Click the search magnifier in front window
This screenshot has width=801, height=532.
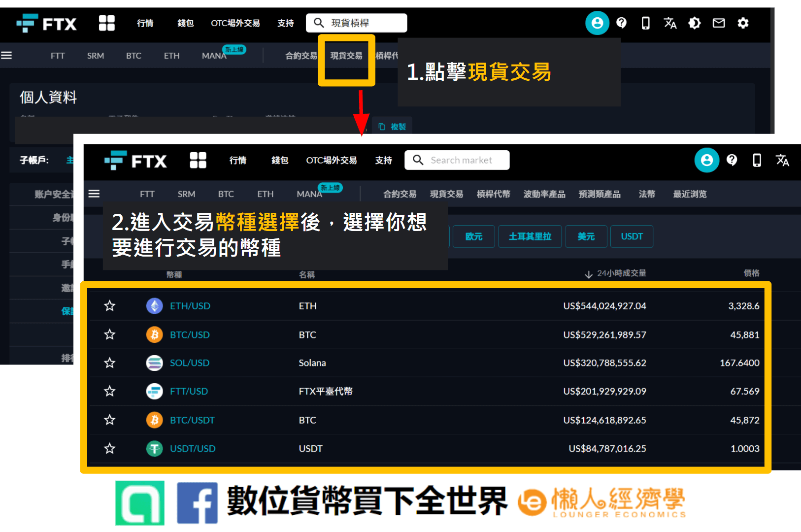[418, 160]
